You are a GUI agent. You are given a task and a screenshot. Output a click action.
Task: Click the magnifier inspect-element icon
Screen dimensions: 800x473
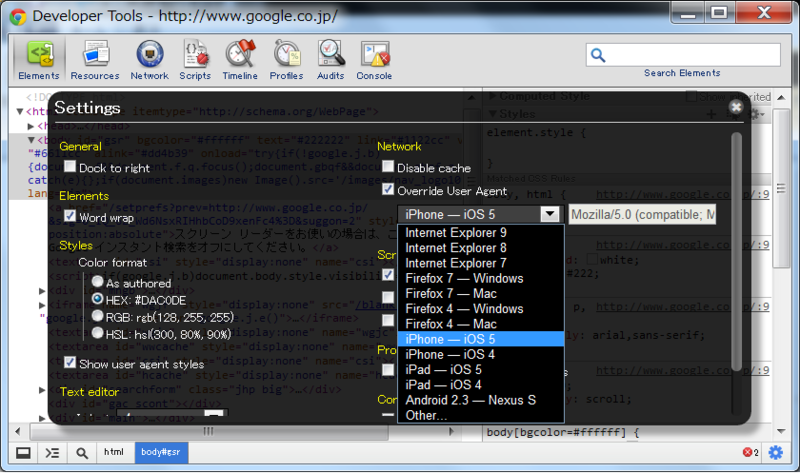pyautogui.click(x=82, y=453)
